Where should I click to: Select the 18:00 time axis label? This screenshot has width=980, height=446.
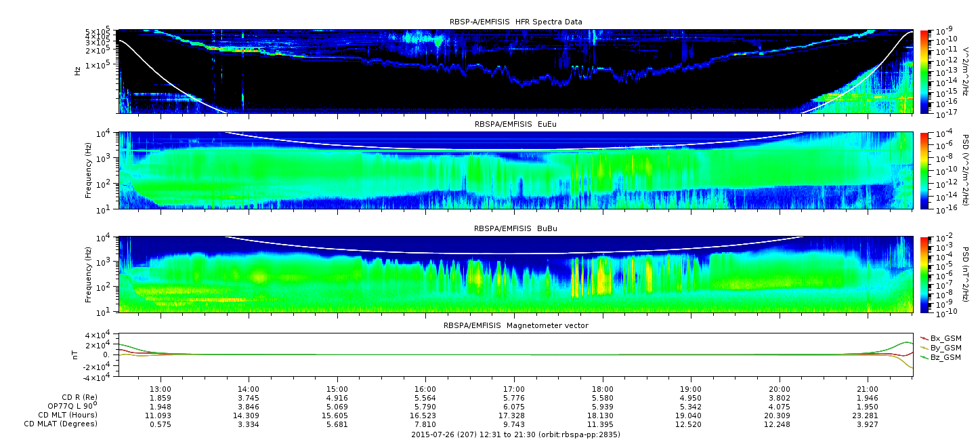[x=602, y=390]
